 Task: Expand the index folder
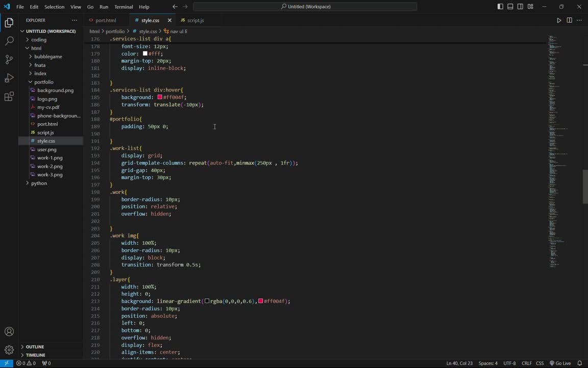tap(40, 74)
